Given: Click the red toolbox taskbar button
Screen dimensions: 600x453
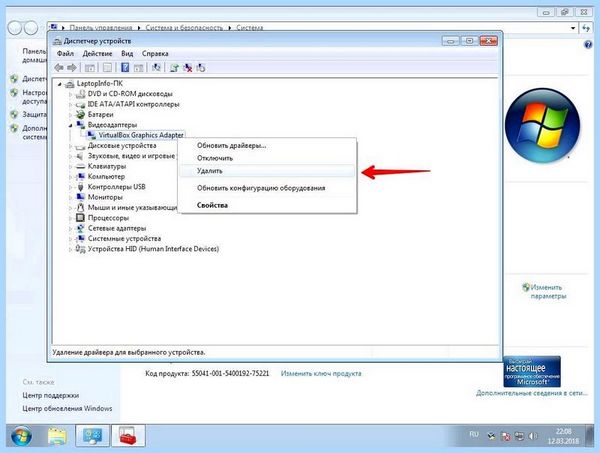Looking at the screenshot, I should pyautogui.click(x=129, y=436).
